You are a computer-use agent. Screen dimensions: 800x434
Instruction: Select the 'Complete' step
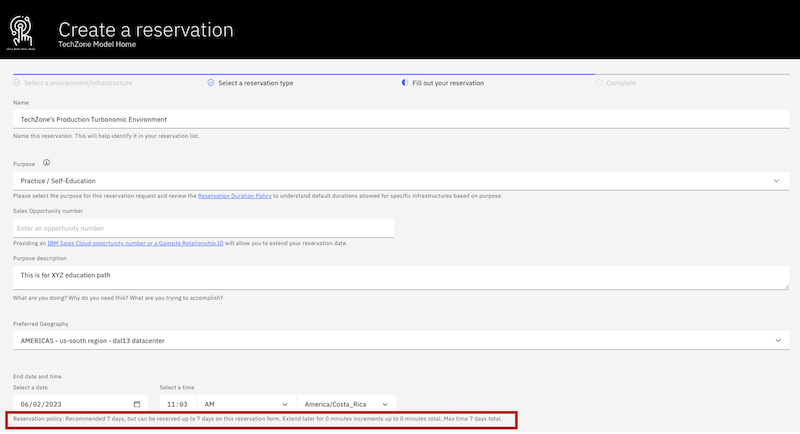[x=616, y=83]
